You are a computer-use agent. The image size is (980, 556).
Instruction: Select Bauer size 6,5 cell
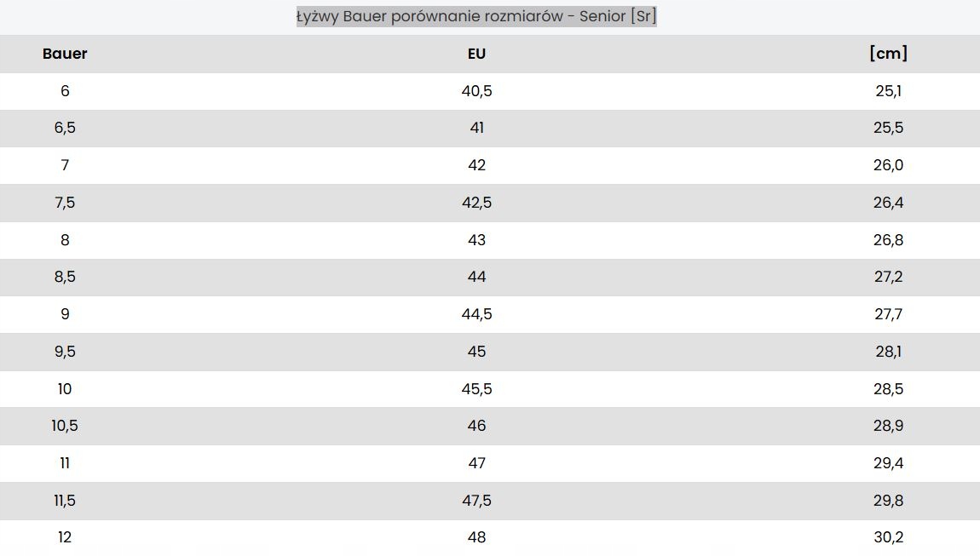[65, 128]
